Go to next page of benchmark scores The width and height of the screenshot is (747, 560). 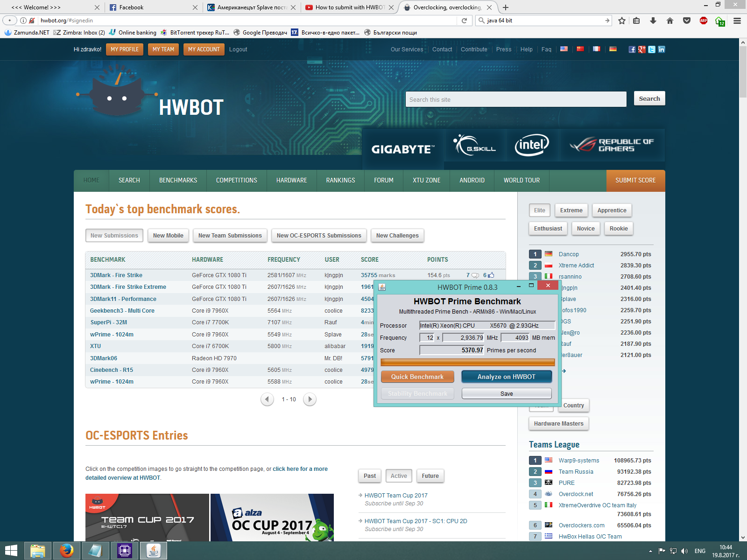[310, 399]
